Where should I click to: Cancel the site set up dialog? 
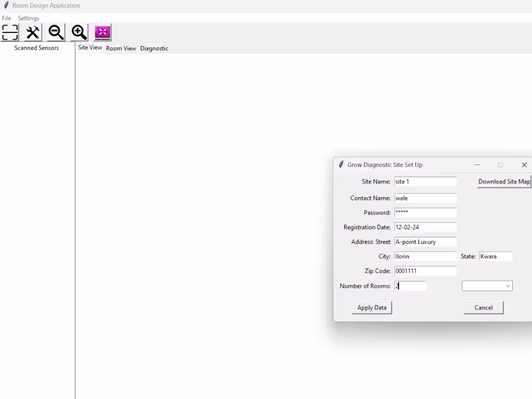pos(484,308)
